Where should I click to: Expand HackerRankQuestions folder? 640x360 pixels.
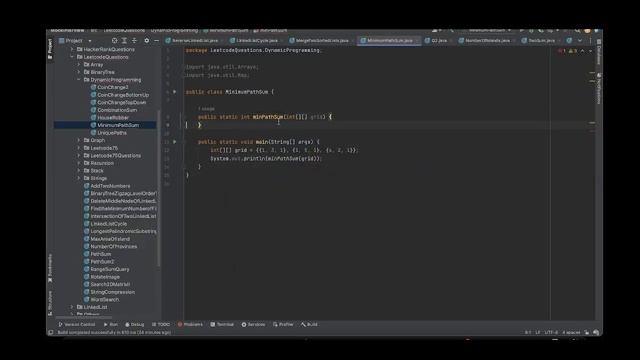72,49
